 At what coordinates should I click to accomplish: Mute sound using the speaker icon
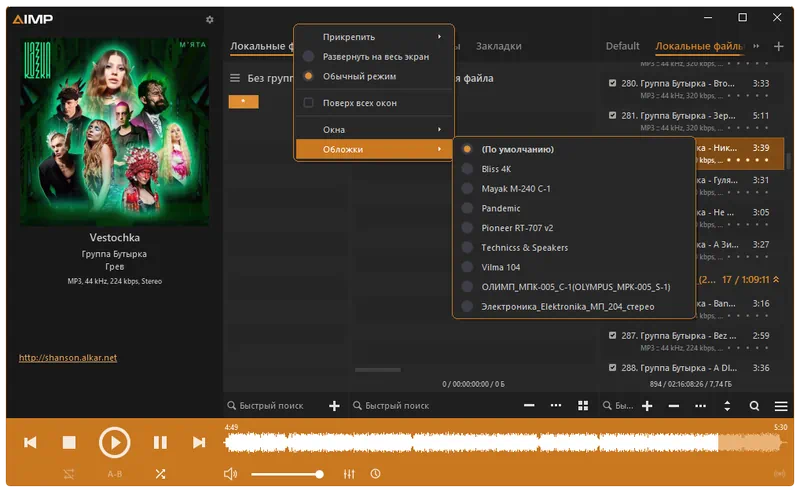(231, 474)
